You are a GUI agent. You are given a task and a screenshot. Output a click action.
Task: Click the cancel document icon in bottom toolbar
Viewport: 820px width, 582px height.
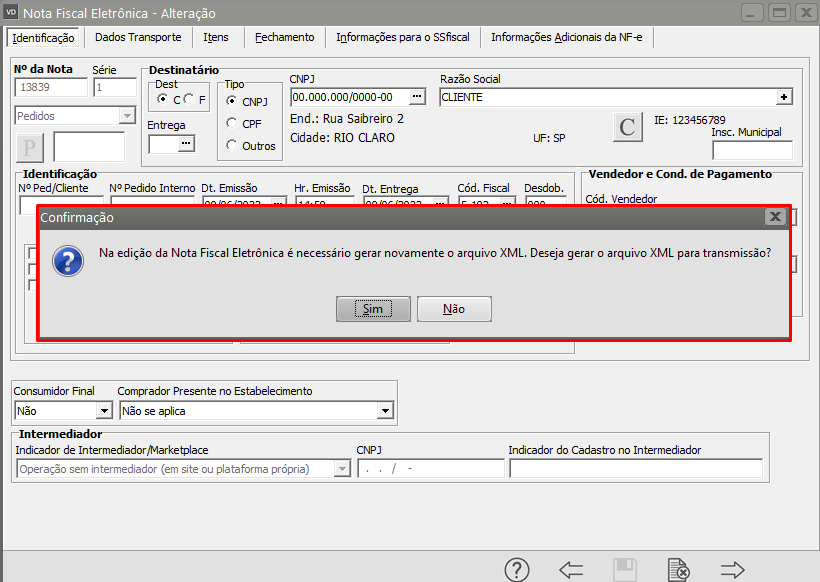678,570
